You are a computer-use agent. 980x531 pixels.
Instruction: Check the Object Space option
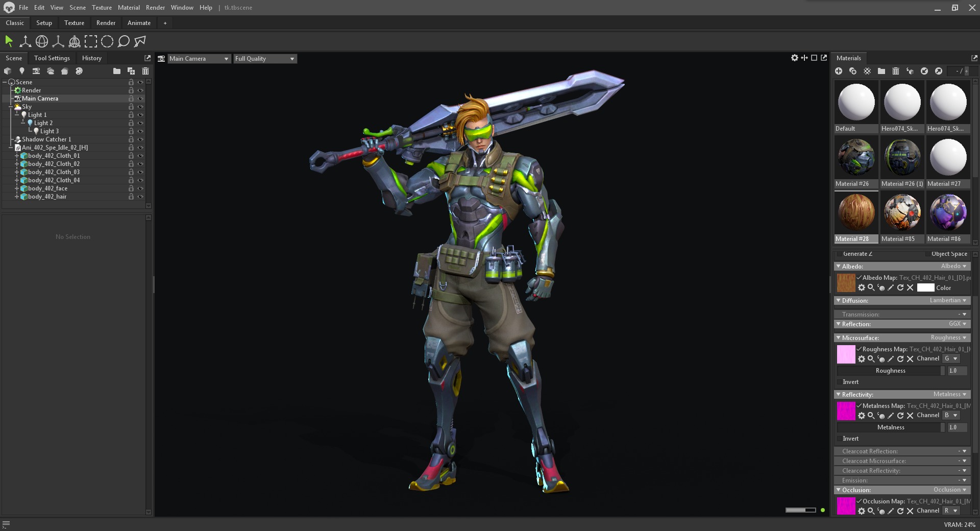[927, 254]
